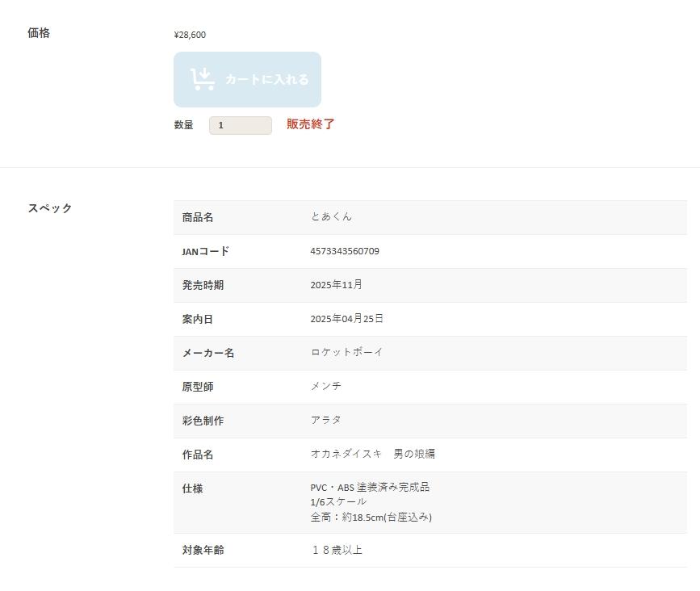Click the sculptor name メンチ
Viewport: 700px width, 591px height.
[326, 386]
